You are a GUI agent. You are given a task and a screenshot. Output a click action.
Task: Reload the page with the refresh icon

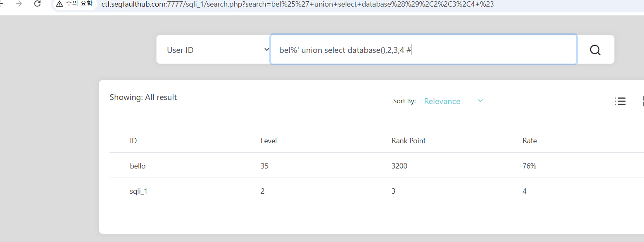coord(37,4)
